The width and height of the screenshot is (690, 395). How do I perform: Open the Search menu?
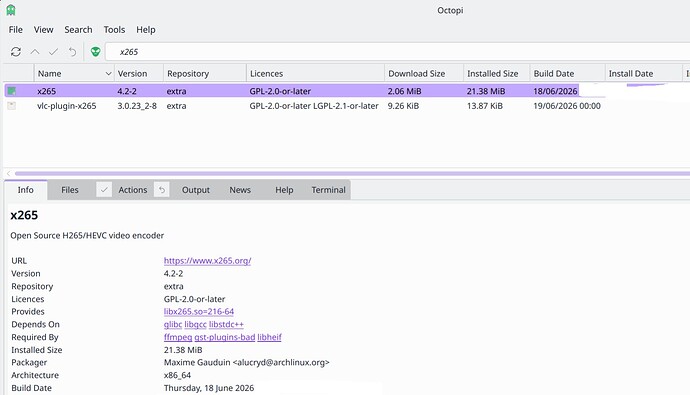click(x=78, y=29)
